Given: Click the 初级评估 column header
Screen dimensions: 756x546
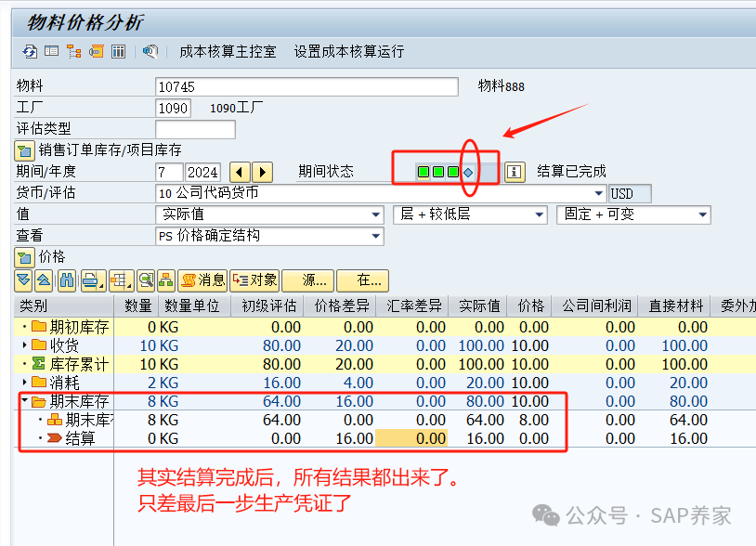Looking at the screenshot, I should (x=267, y=306).
